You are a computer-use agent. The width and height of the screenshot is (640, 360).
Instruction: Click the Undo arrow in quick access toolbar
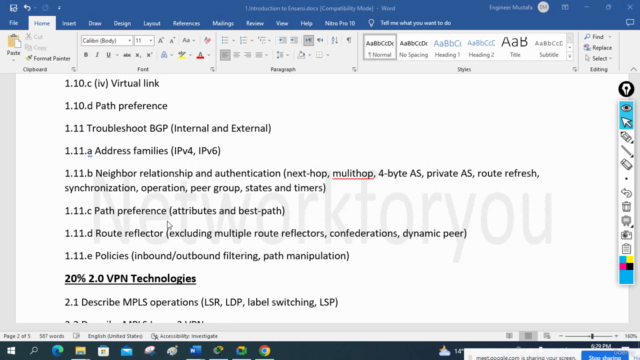click(27, 8)
